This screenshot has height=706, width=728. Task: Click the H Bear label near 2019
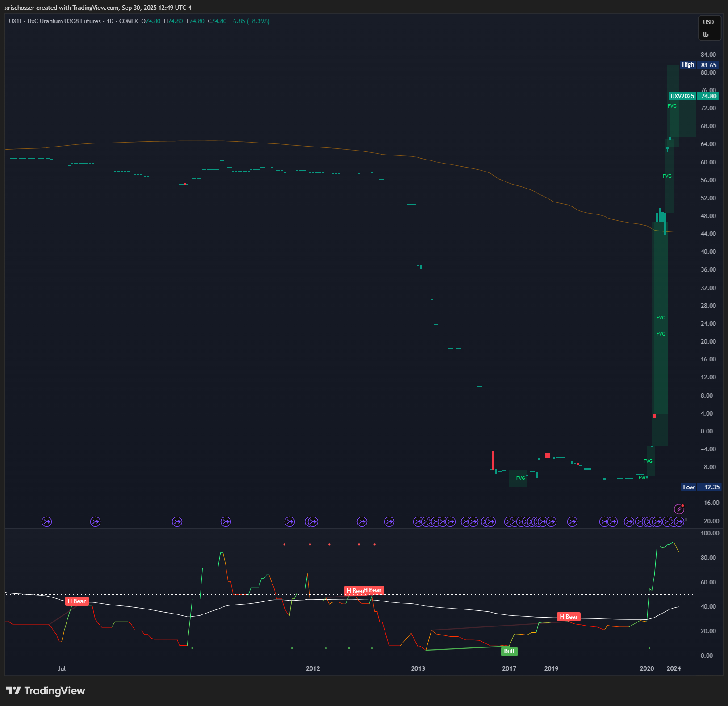tap(569, 617)
